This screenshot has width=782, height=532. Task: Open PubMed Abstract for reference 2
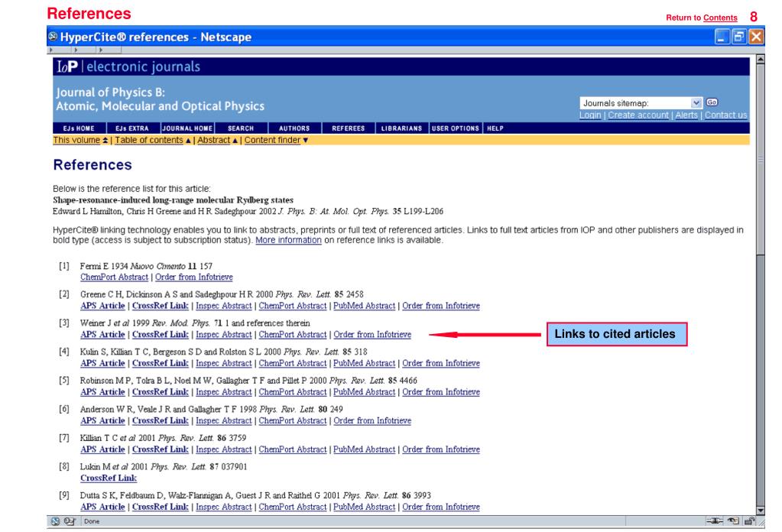coord(364,306)
